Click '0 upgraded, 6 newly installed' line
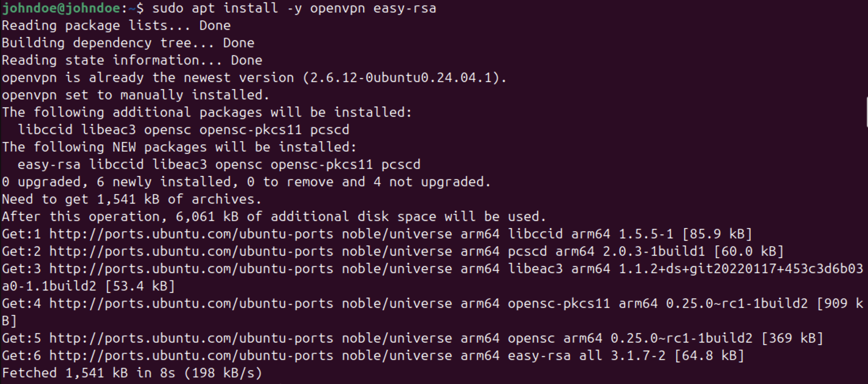The image size is (868, 384). pos(246,182)
